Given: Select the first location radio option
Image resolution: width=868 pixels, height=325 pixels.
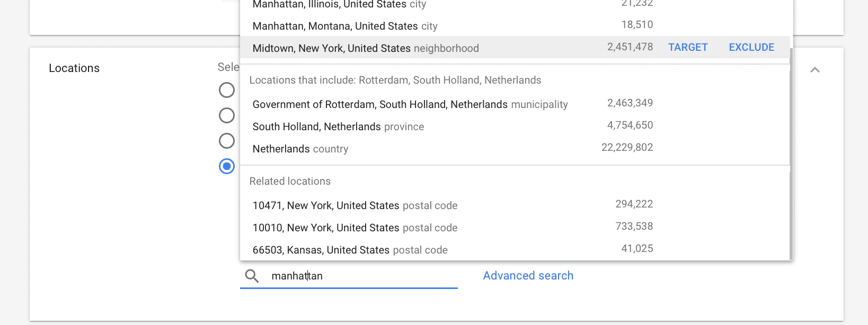Looking at the screenshot, I should click(227, 90).
